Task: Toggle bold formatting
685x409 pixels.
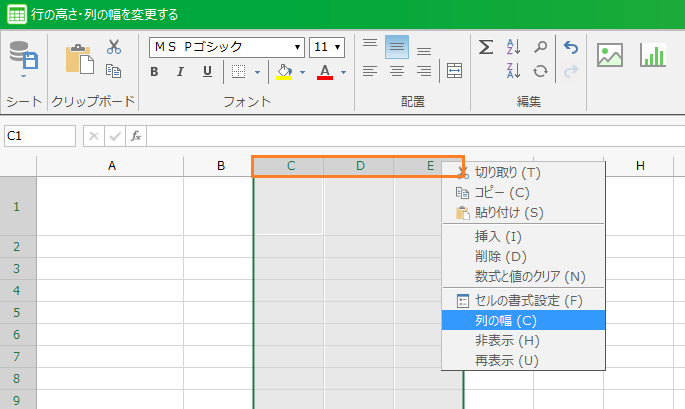Action: [x=154, y=72]
